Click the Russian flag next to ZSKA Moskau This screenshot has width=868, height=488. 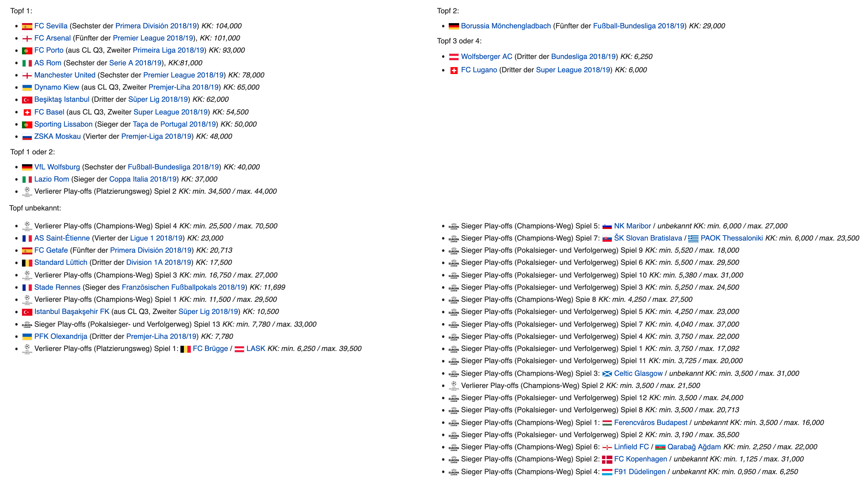(x=27, y=137)
